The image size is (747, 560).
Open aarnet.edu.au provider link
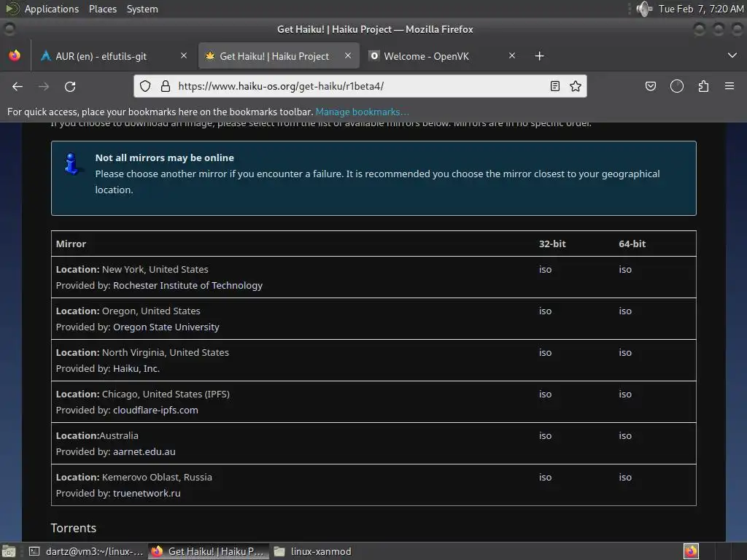pyautogui.click(x=144, y=452)
